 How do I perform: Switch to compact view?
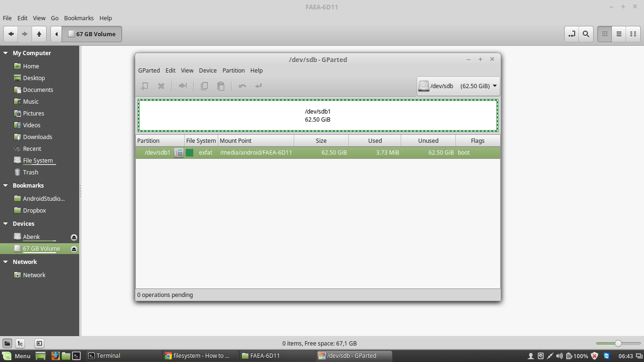(x=633, y=34)
